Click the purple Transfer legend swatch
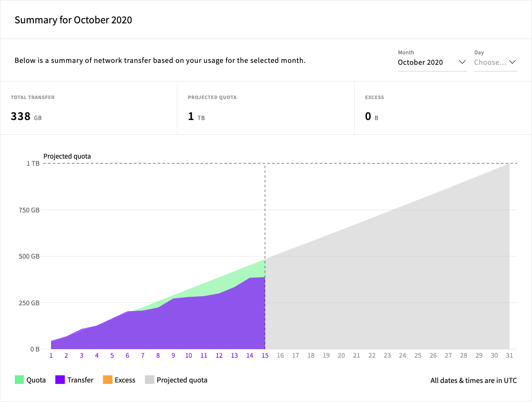The height and width of the screenshot is (402, 532). pyautogui.click(x=60, y=380)
